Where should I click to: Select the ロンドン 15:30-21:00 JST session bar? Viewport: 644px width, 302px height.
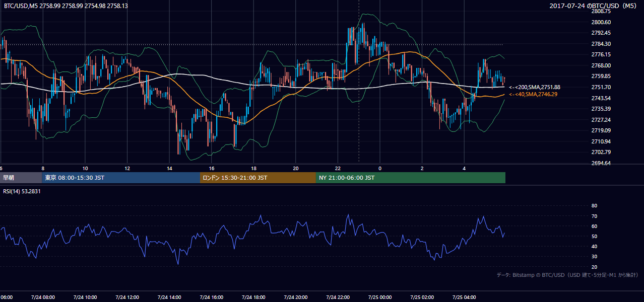click(x=258, y=178)
